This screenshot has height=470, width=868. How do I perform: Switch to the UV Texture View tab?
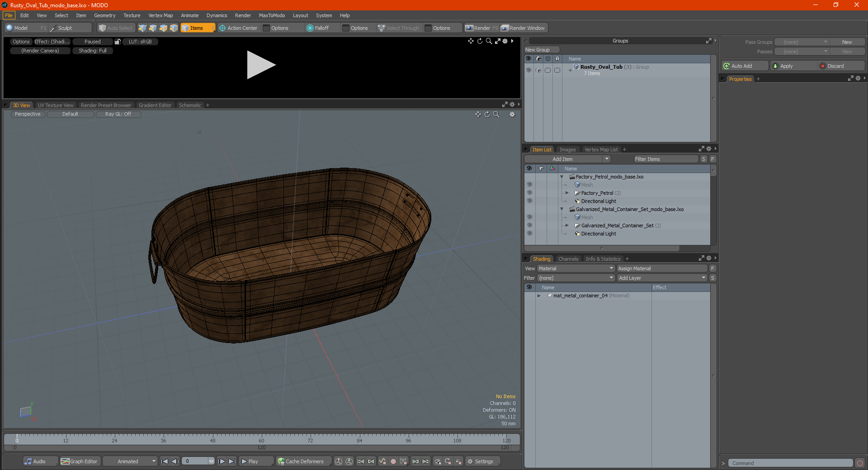click(x=55, y=105)
